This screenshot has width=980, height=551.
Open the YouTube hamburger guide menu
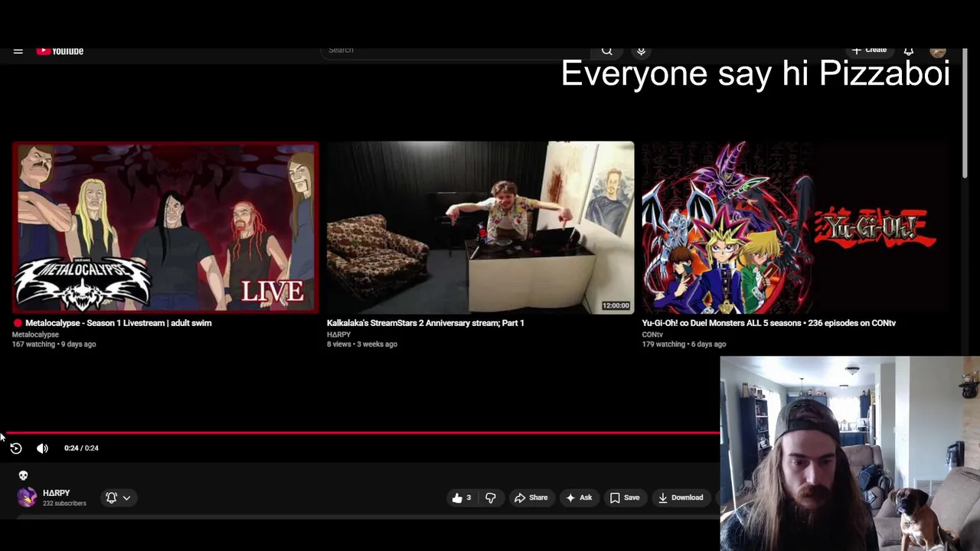18,51
